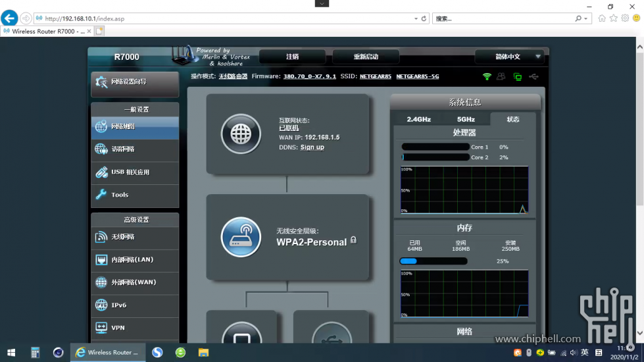Open 内部网络(LAN) settings

point(135,260)
